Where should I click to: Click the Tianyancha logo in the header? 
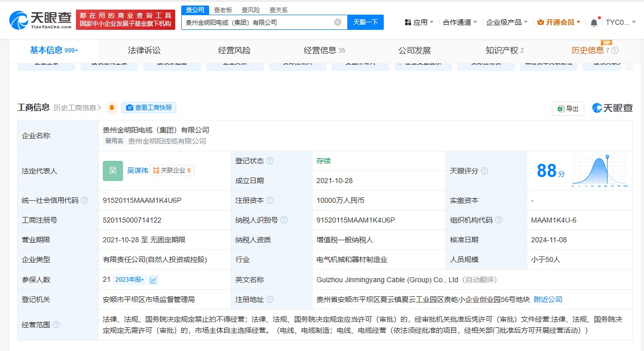(40, 20)
